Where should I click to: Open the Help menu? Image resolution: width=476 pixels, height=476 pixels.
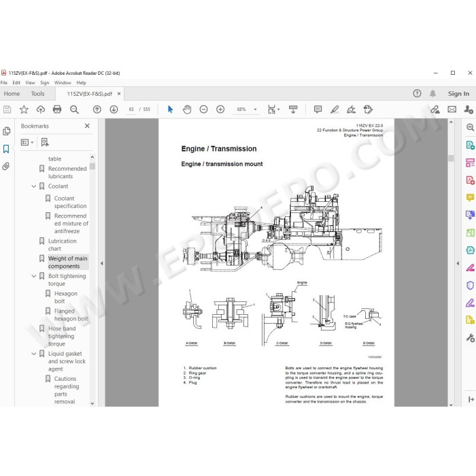tap(81, 82)
